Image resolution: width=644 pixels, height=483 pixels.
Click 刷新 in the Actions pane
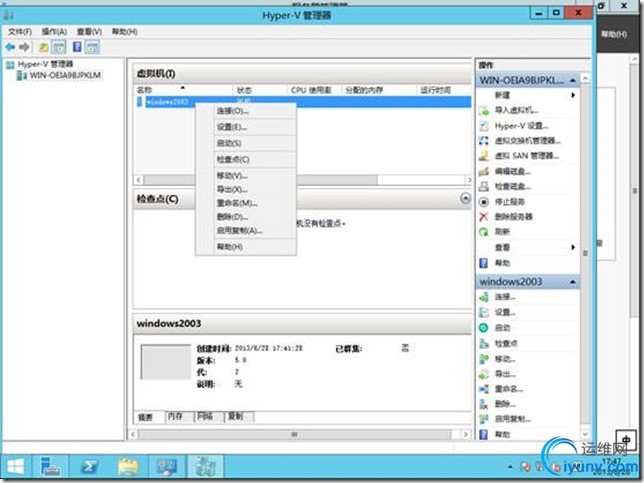click(x=502, y=232)
